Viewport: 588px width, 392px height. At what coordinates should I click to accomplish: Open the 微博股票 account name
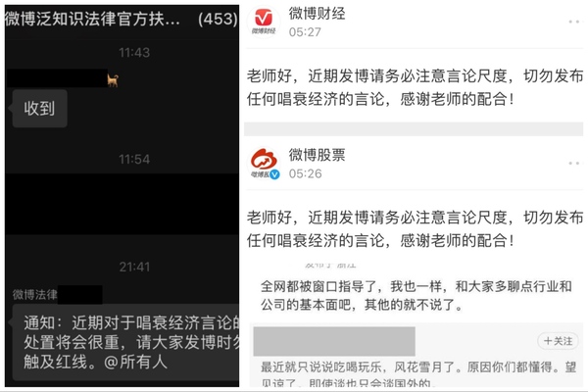317,155
